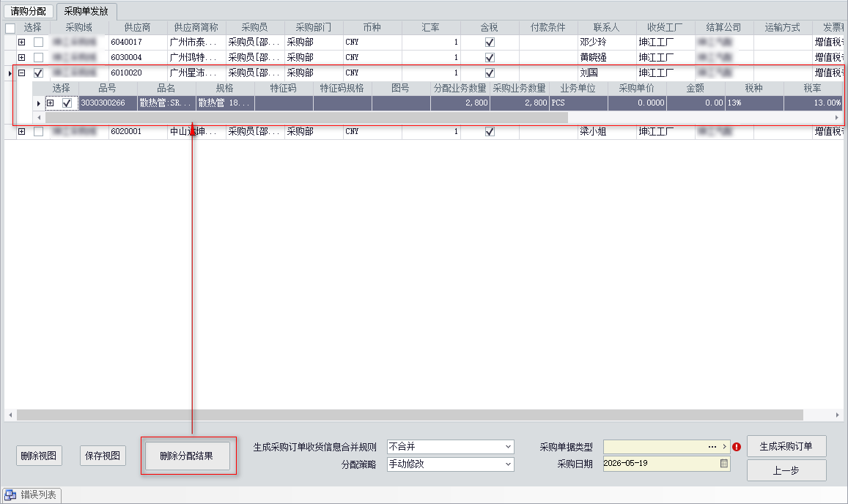Switch to the 请购分配 tab
The image size is (848, 504).
[x=29, y=12]
